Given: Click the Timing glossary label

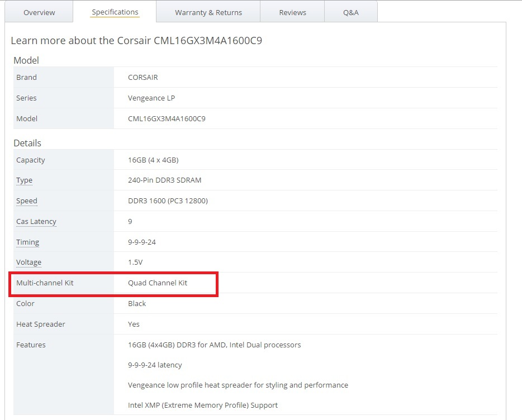Looking at the screenshot, I should coord(27,242).
